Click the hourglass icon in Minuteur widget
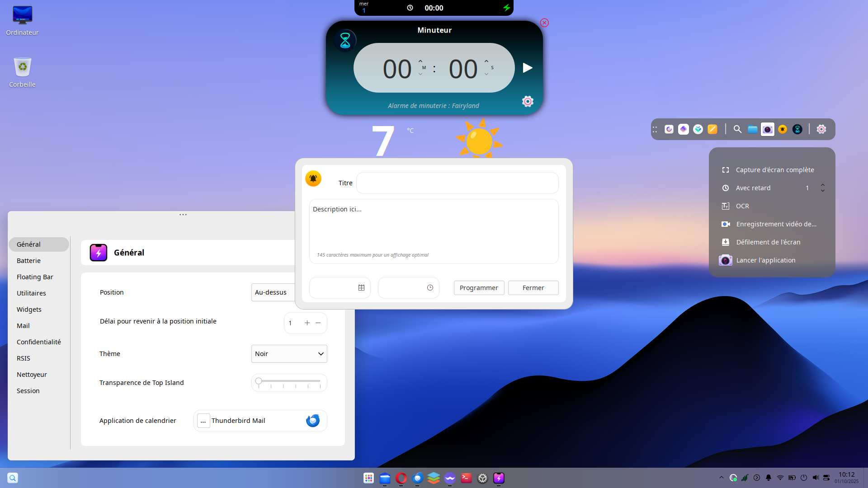Image resolution: width=868 pixels, height=488 pixels. (345, 40)
